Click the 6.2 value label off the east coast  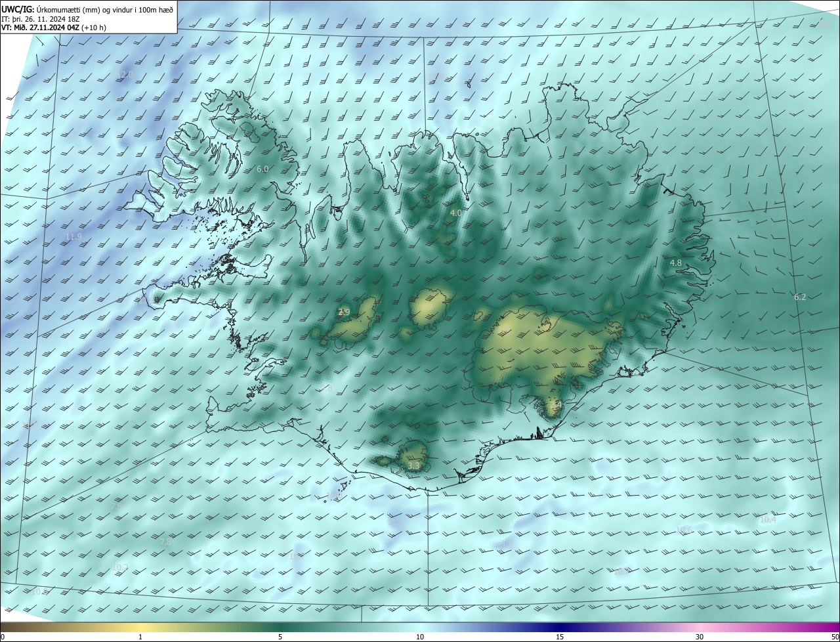[x=800, y=297]
